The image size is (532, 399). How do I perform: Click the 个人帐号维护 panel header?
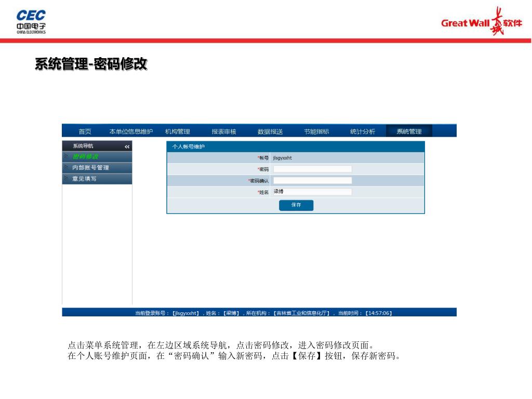pos(296,147)
